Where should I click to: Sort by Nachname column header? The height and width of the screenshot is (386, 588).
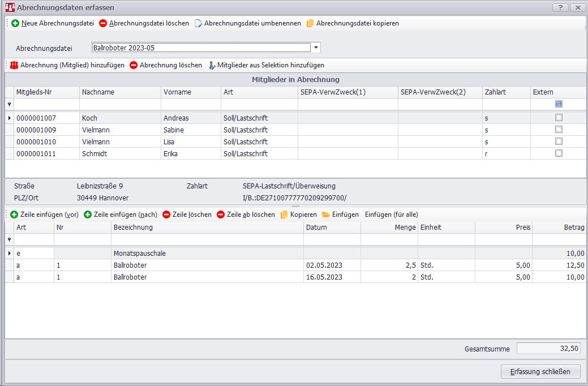coord(119,92)
